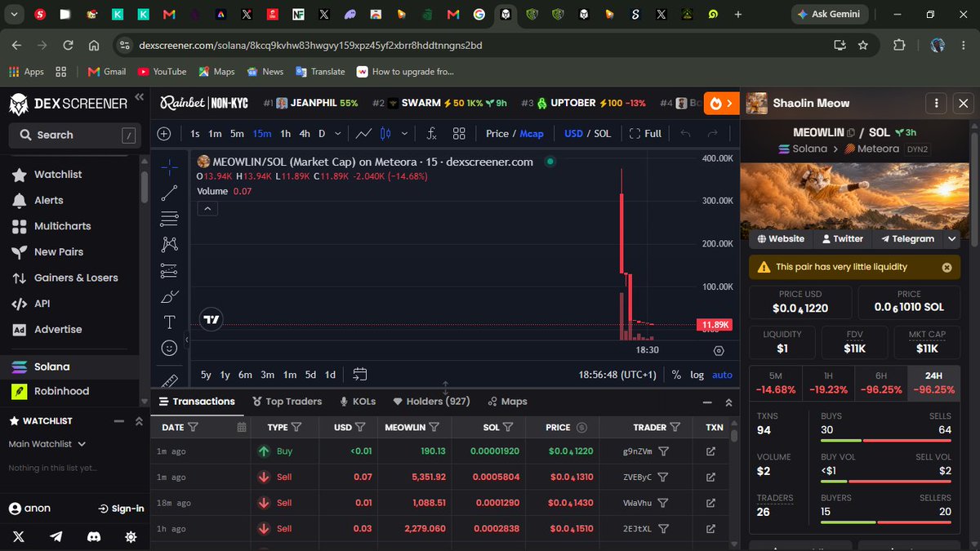Close the Shaolin Meow pair panel
This screenshot has height=551, width=980.
963,103
